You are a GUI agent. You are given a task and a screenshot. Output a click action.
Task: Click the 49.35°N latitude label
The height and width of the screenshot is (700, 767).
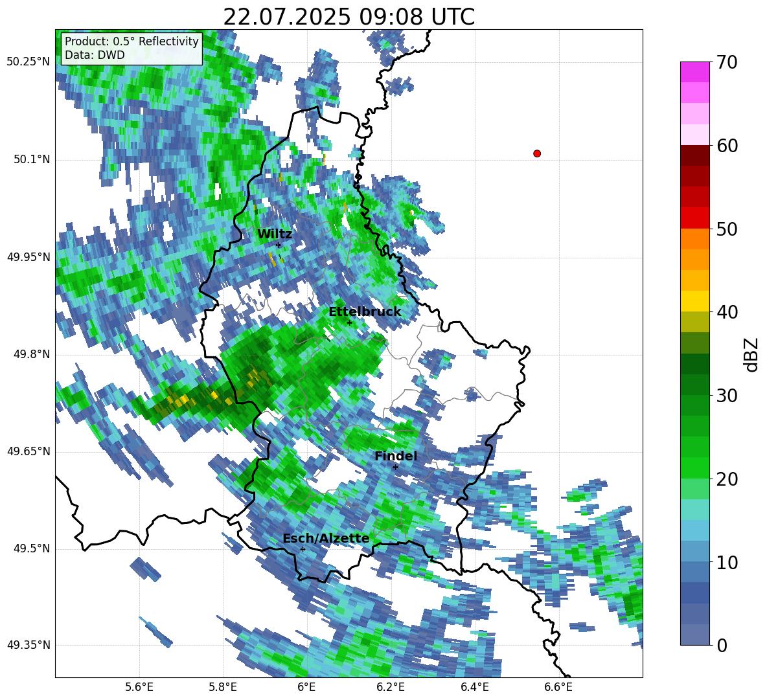(29, 645)
